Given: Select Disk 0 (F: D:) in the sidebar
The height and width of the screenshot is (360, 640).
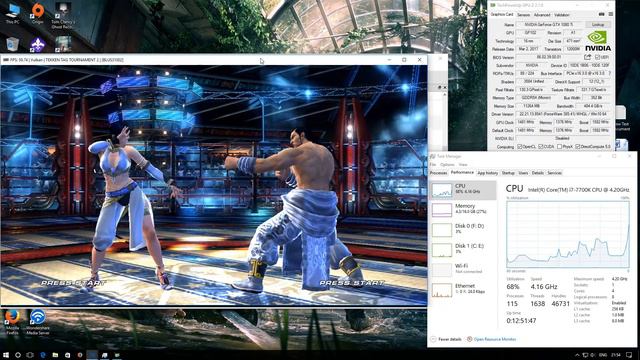Looking at the screenshot, I should coord(463,229).
